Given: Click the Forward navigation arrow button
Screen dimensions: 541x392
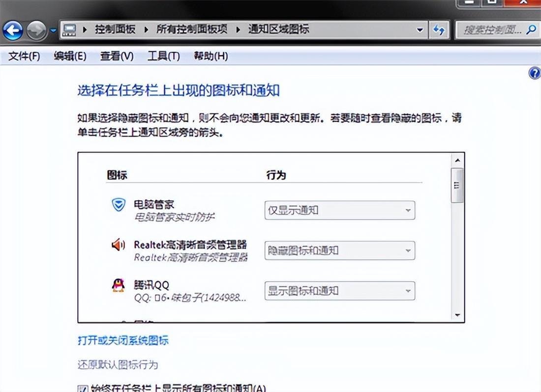Looking at the screenshot, I should [36, 30].
